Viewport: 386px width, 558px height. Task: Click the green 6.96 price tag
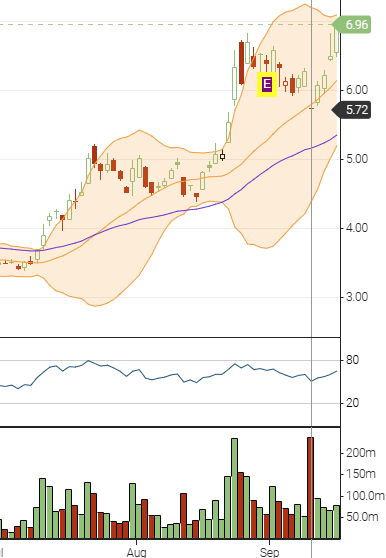[352, 25]
